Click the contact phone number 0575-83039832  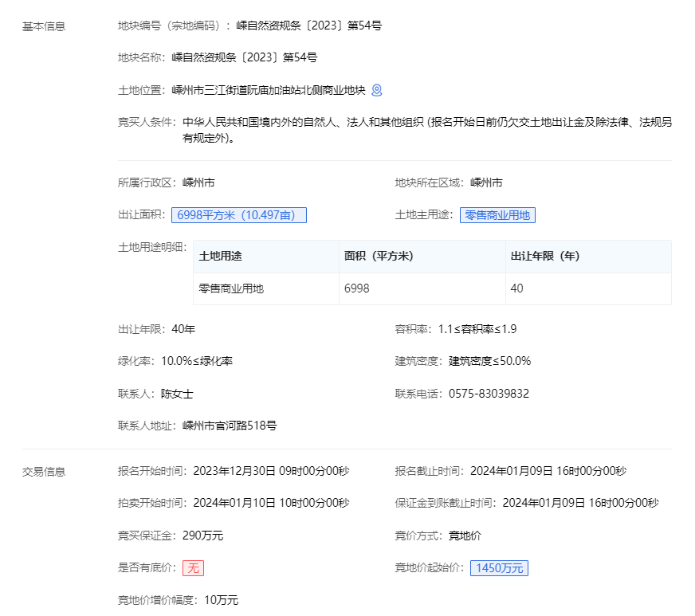point(489,394)
